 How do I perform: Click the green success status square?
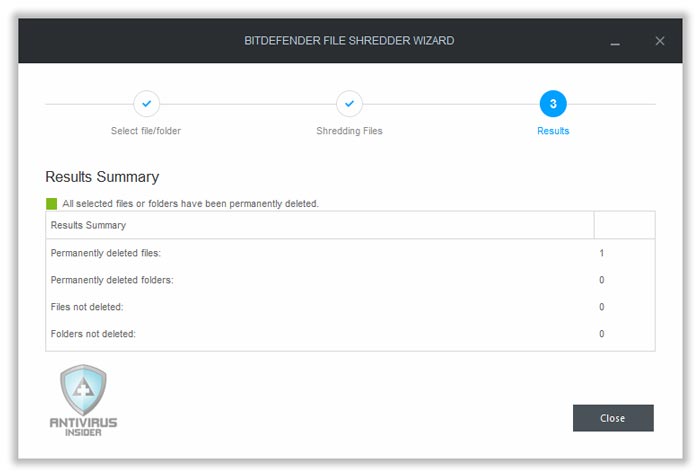point(51,204)
